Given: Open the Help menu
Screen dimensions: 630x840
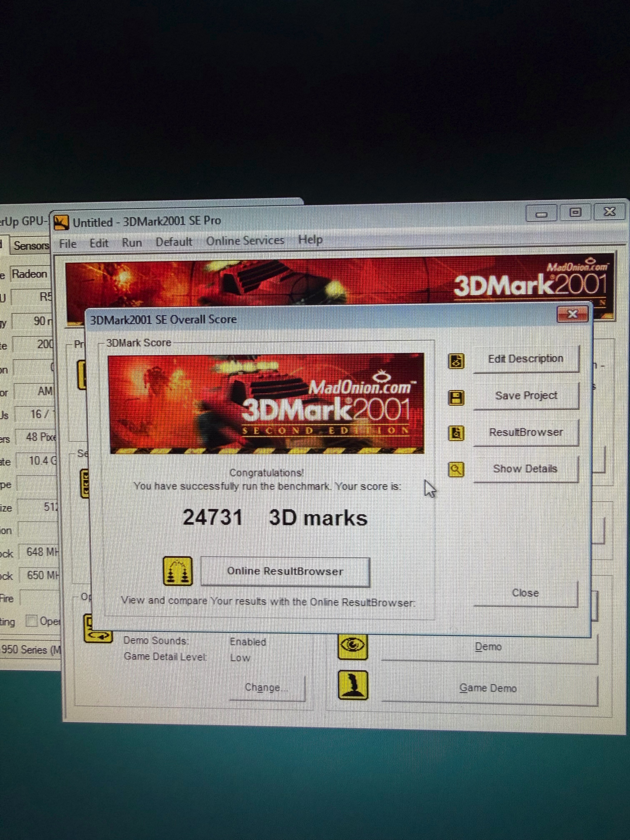Looking at the screenshot, I should pos(310,240).
